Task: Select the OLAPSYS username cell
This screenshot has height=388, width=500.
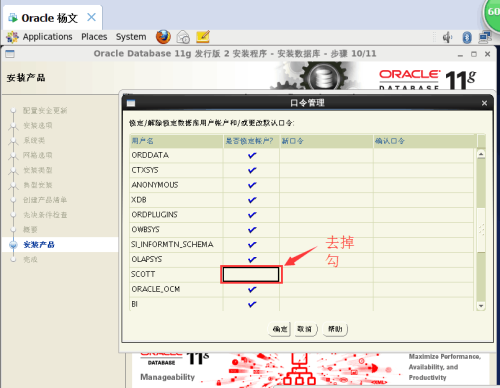Action: click(x=176, y=259)
